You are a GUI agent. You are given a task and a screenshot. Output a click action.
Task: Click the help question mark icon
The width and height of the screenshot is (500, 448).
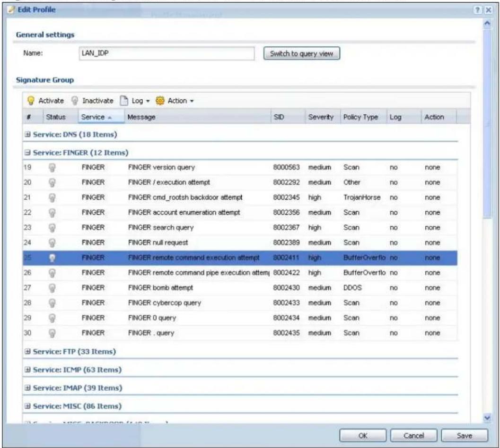(x=477, y=10)
